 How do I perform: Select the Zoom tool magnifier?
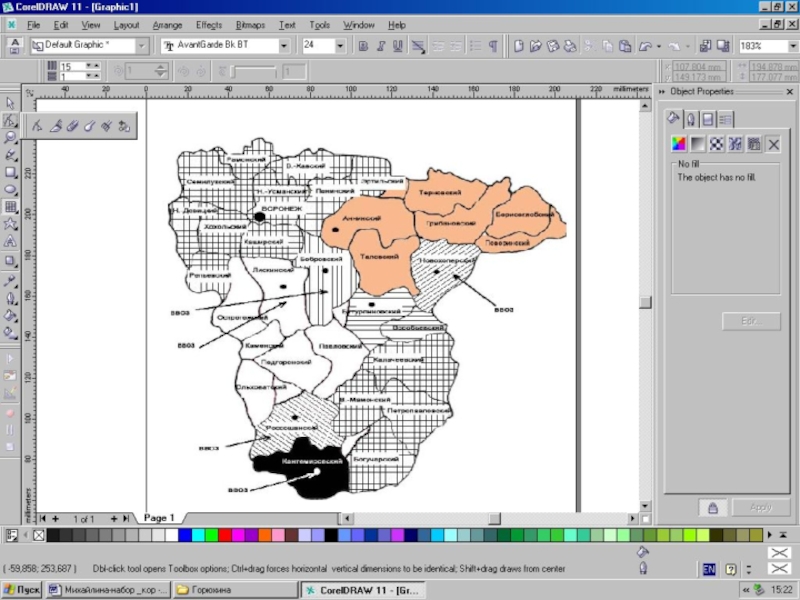[x=10, y=137]
